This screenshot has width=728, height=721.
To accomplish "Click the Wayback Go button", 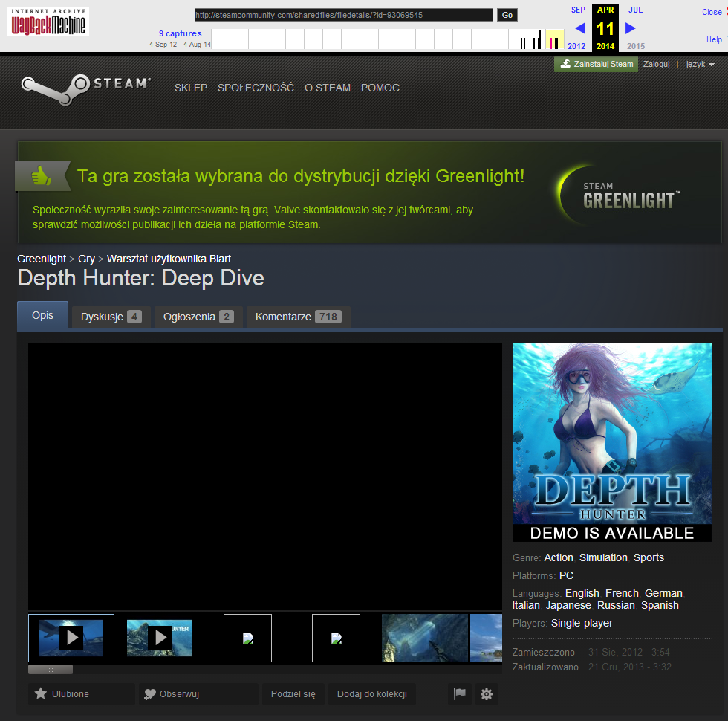I will pyautogui.click(x=507, y=15).
